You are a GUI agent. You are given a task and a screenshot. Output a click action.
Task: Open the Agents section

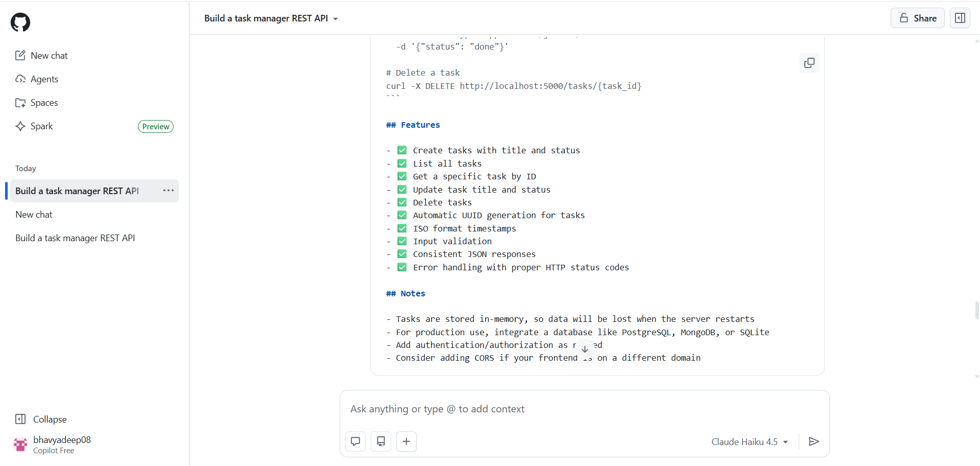coord(44,79)
